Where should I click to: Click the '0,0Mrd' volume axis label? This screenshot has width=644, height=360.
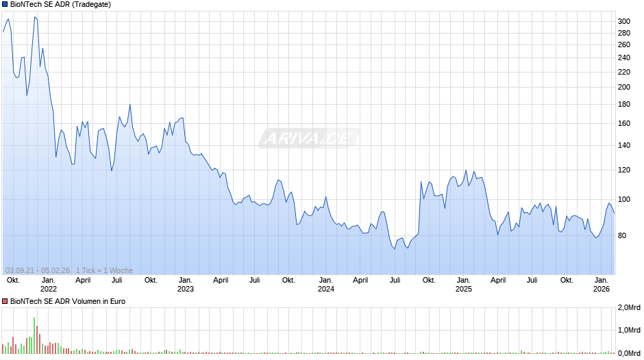pyautogui.click(x=629, y=353)
